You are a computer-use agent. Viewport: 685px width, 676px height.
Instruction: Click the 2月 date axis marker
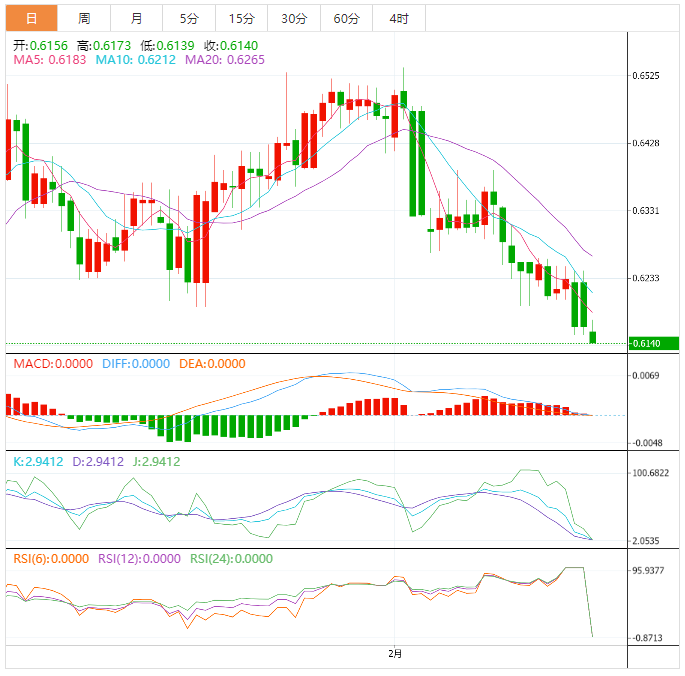click(395, 654)
